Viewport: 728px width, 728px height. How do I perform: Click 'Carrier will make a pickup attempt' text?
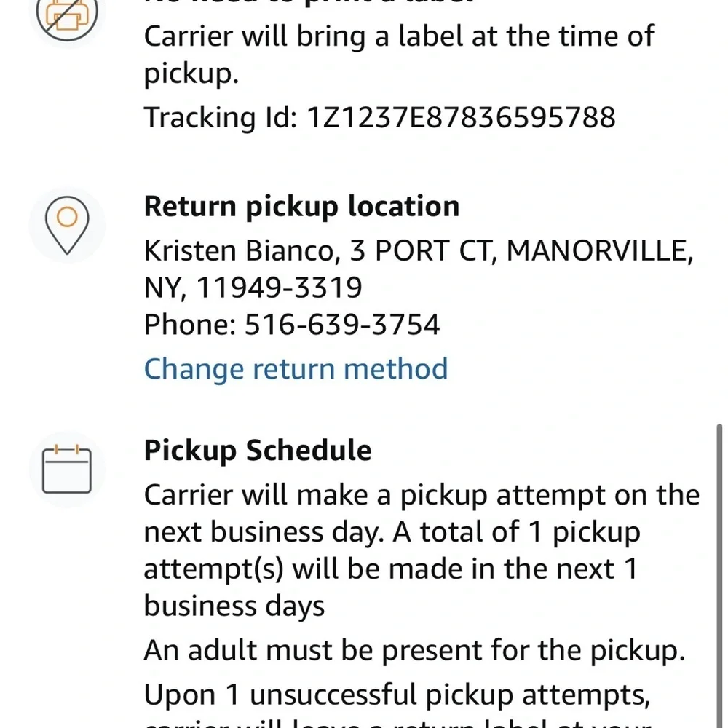(x=422, y=495)
